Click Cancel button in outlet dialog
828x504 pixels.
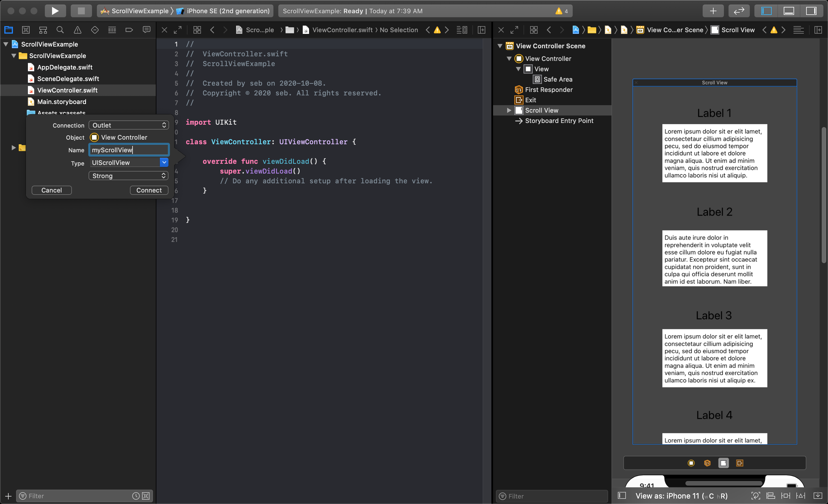[52, 190]
